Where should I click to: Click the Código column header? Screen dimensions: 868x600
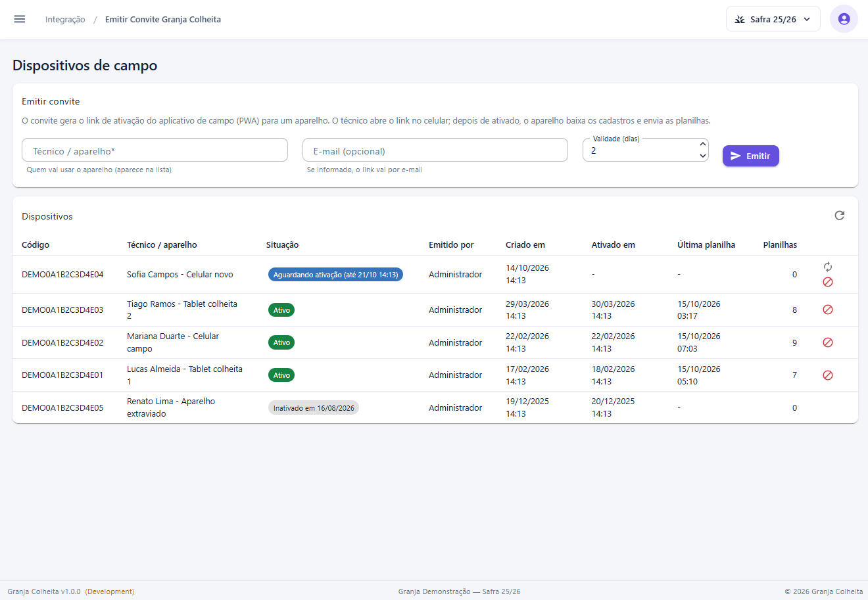pos(36,245)
